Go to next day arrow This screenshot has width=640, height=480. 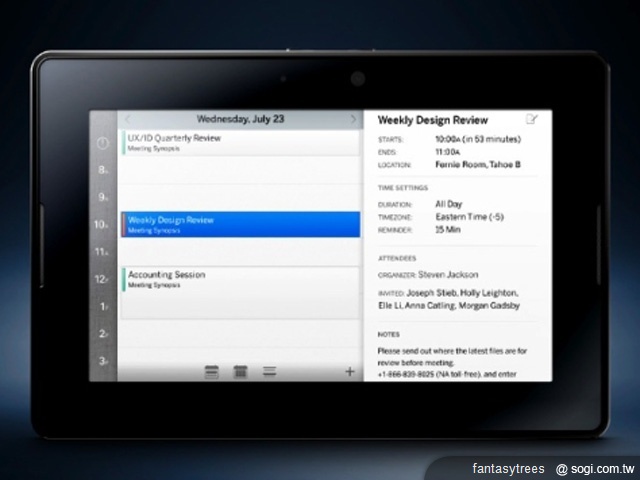tap(353, 119)
